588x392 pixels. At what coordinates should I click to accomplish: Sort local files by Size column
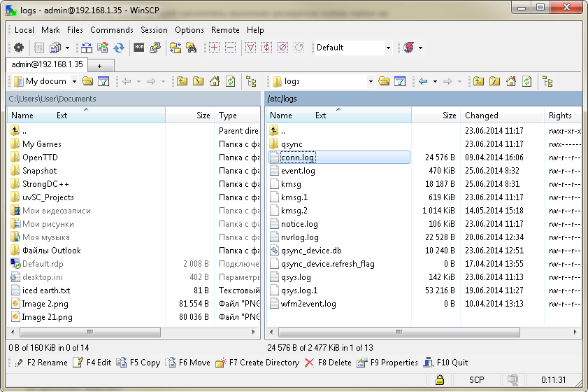(190, 115)
